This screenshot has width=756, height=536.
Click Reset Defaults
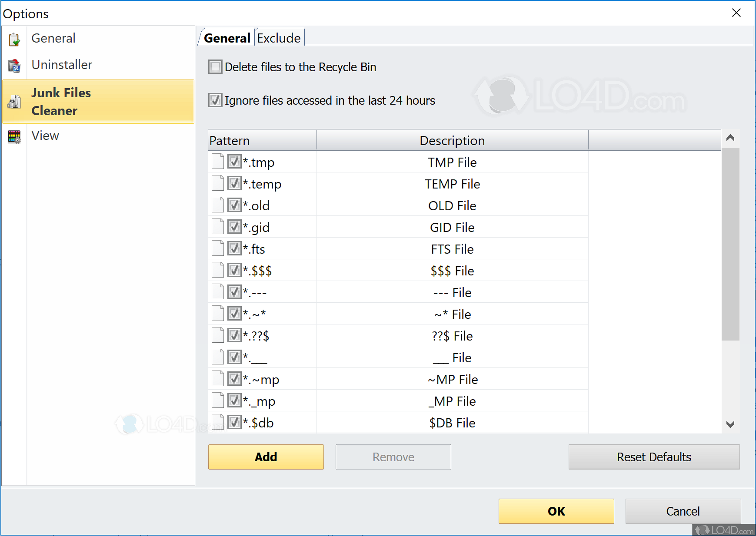653,457
